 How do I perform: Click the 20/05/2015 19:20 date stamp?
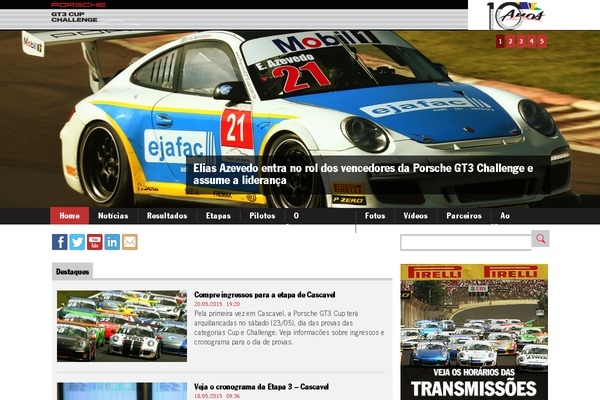pos(217,304)
